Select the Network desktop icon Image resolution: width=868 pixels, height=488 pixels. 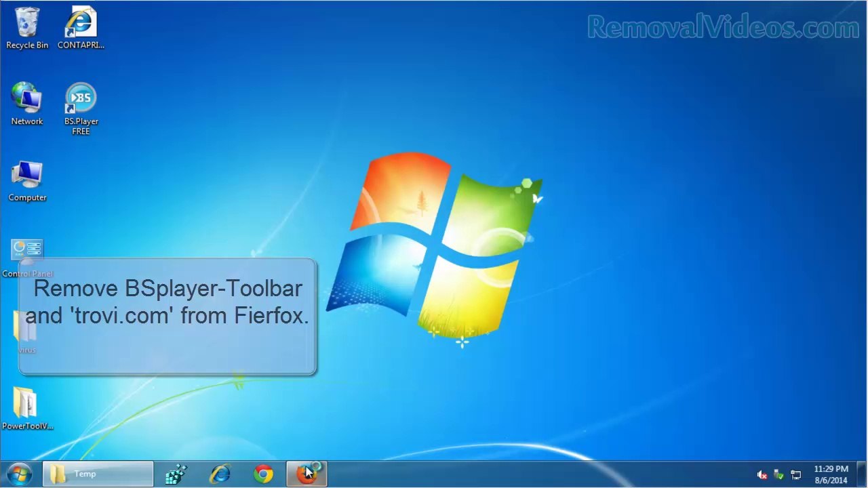(27, 104)
